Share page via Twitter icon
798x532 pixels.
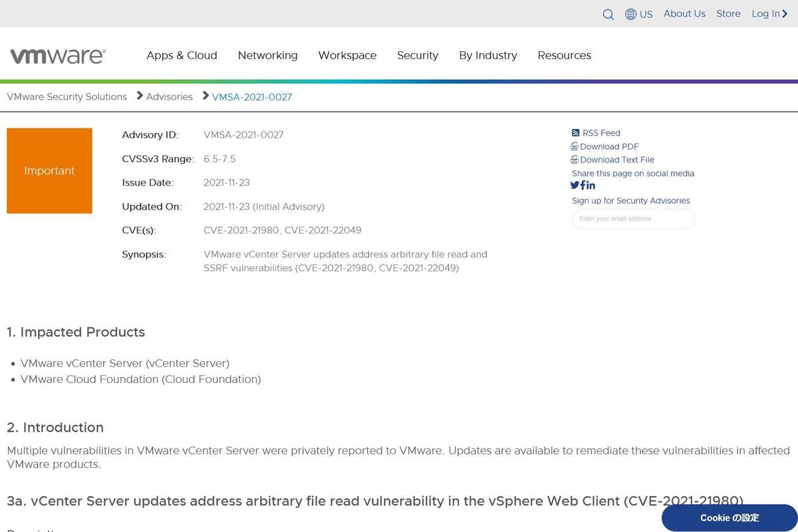tap(575, 186)
